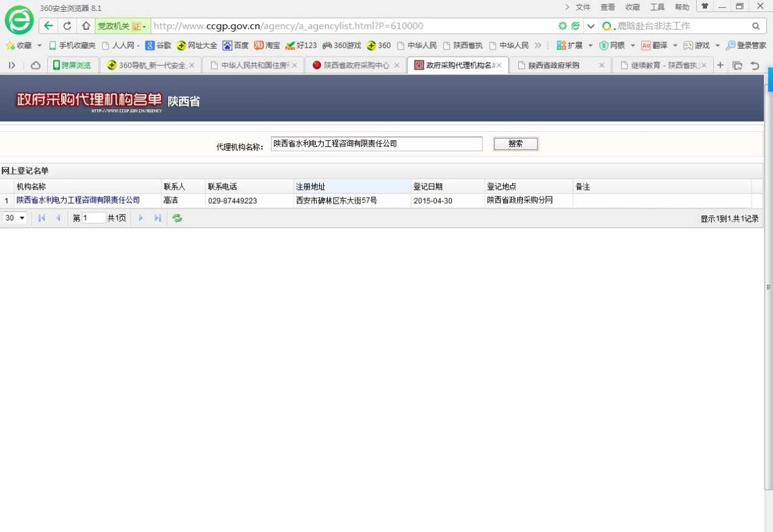The width and height of the screenshot is (773, 532).
Task: Open 网银 online banking button
Action: point(612,45)
